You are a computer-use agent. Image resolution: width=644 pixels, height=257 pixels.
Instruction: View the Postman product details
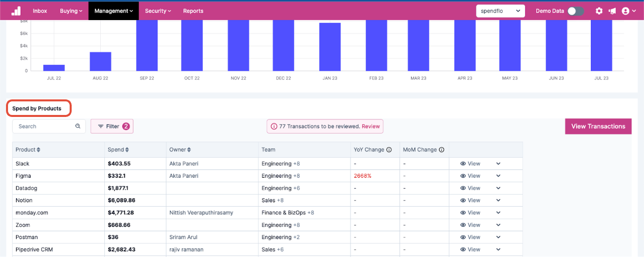(x=470, y=237)
